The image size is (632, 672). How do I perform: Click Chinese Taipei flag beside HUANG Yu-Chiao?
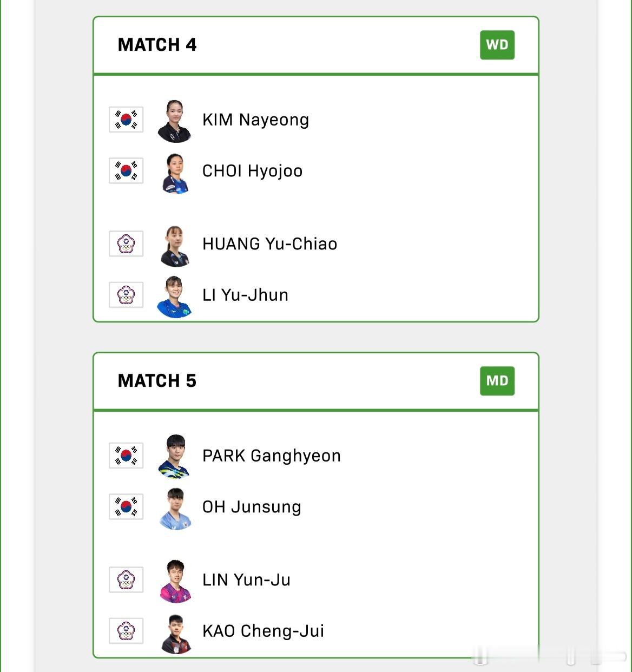click(x=126, y=244)
